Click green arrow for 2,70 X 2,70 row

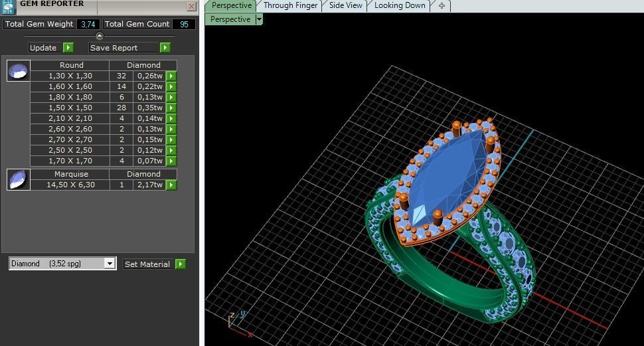(x=171, y=139)
